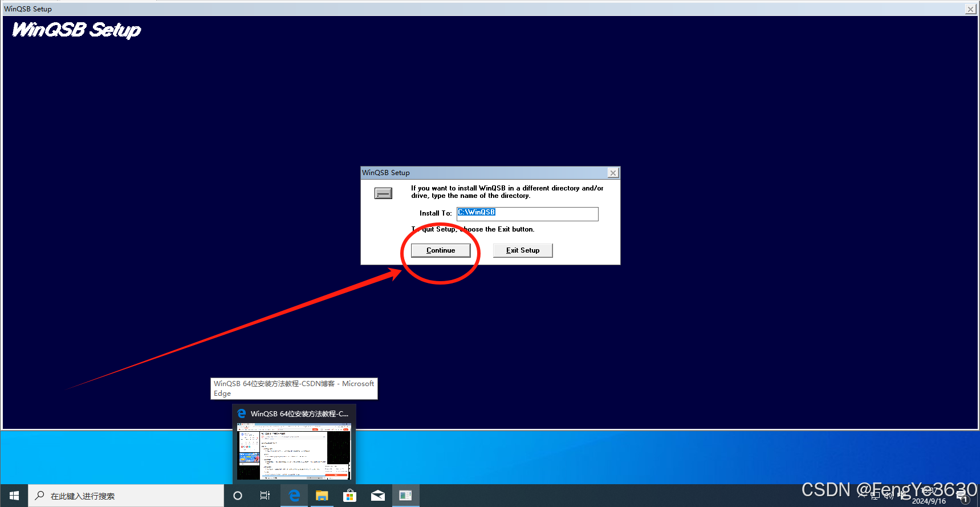The height and width of the screenshot is (507, 980).
Task: Close the small WinQSB Setup dialog
Action: pos(613,173)
